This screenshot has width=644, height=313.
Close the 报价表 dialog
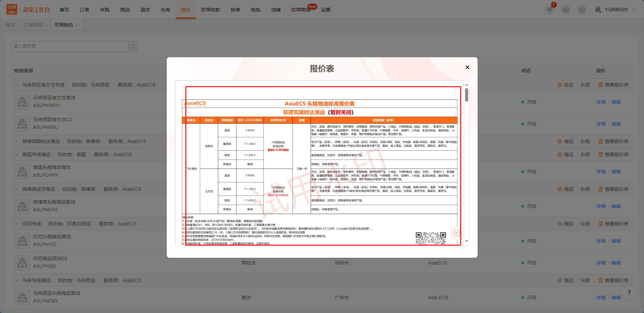click(467, 67)
